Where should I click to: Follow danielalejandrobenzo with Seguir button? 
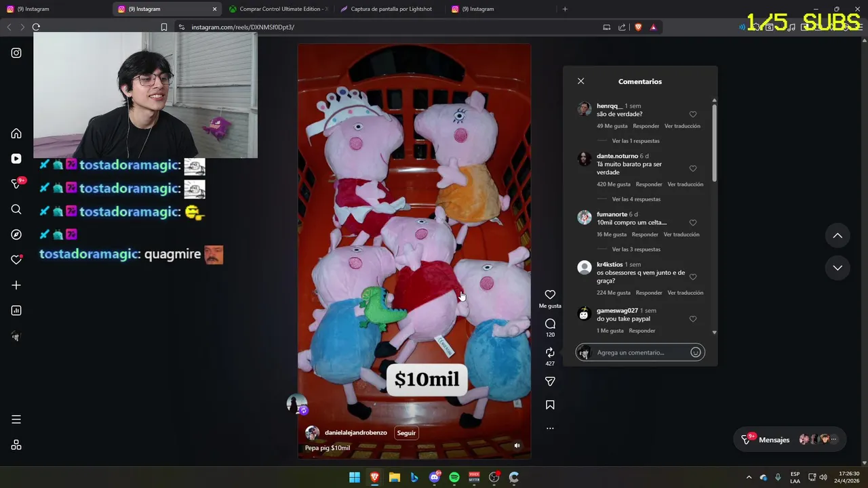[x=406, y=432]
